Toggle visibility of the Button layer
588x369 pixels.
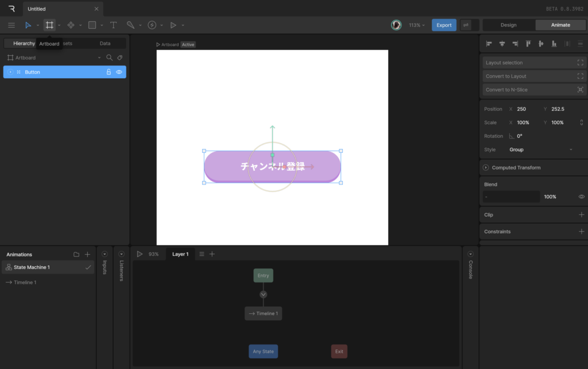click(x=119, y=72)
